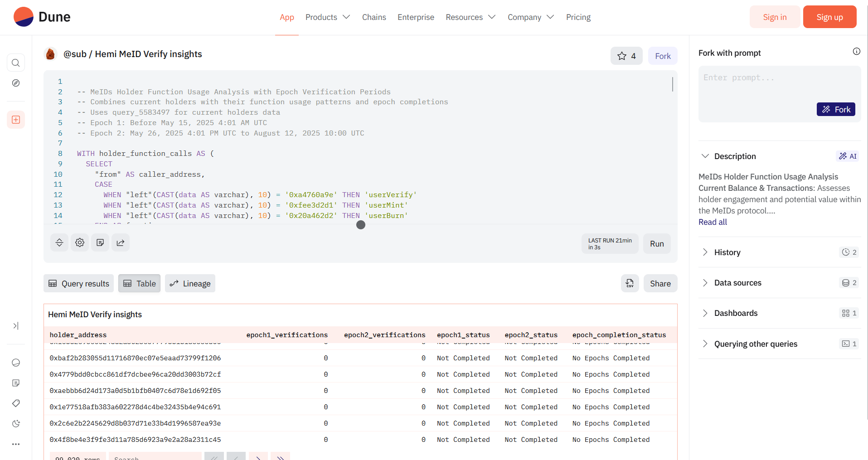868x460 pixels.
Task: Click the Querying other queries count badge
Action: click(x=849, y=344)
